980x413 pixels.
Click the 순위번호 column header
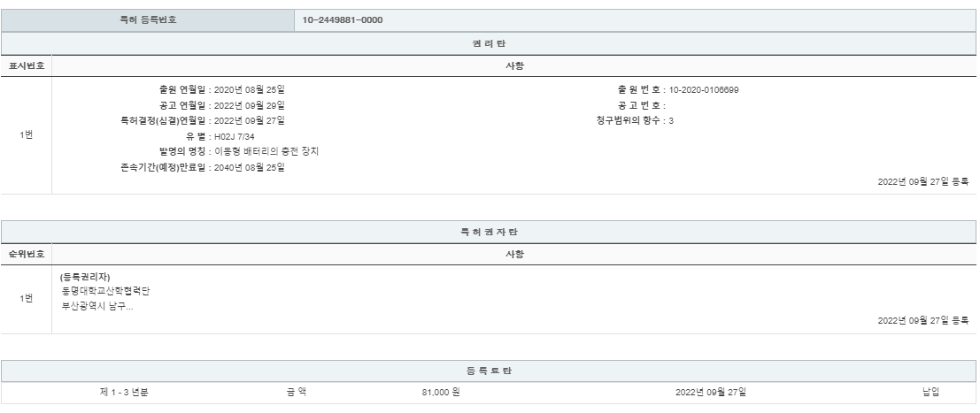[27, 254]
